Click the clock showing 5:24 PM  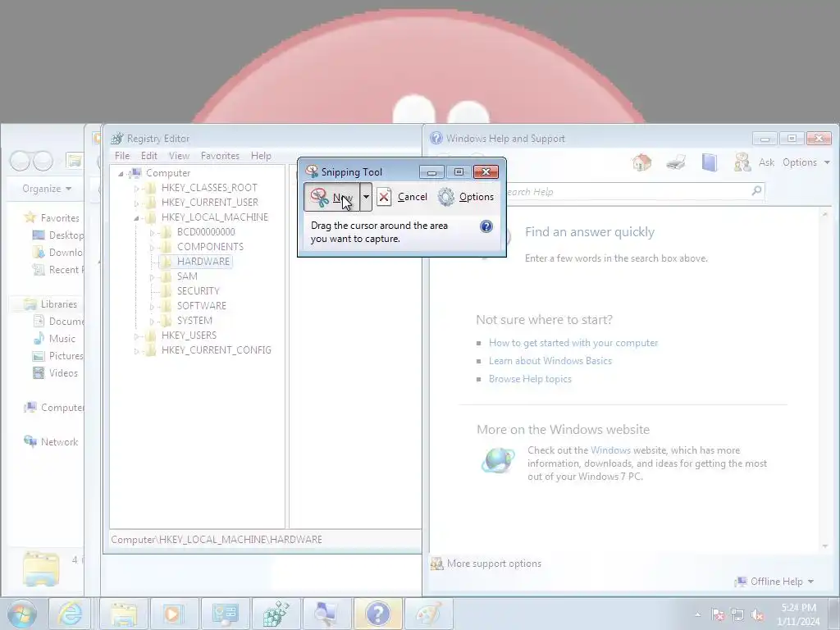(798, 614)
